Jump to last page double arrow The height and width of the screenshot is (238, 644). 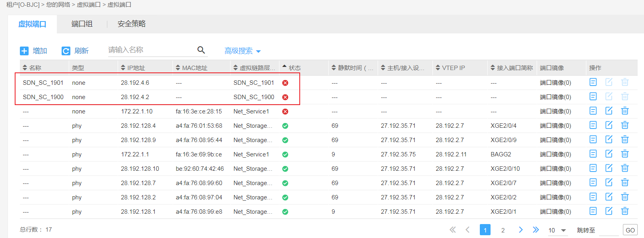[x=536, y=230]
